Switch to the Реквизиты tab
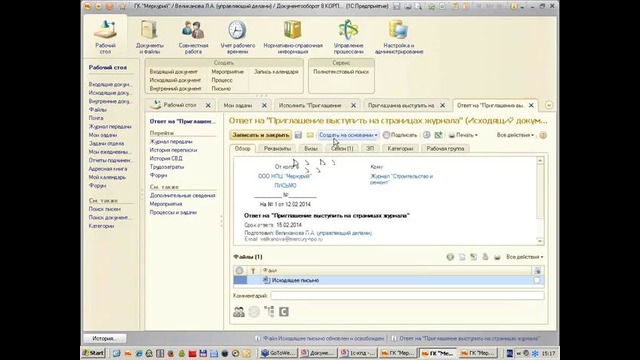640x360 pixels. click(x=277, y=149)
